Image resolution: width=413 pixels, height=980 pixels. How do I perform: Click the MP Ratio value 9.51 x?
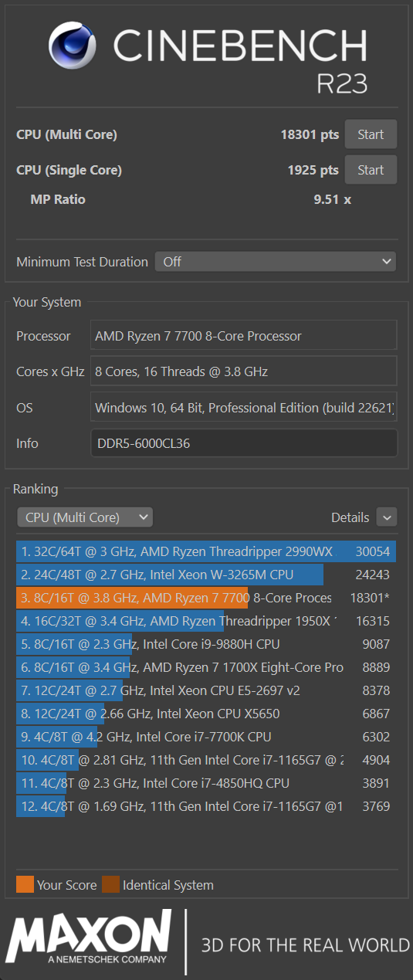[332, 199]
